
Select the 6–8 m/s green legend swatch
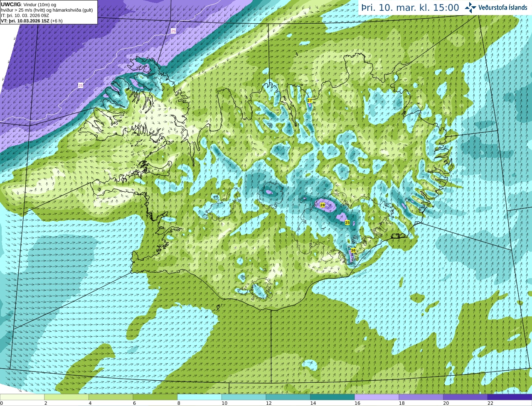[155, 397]
